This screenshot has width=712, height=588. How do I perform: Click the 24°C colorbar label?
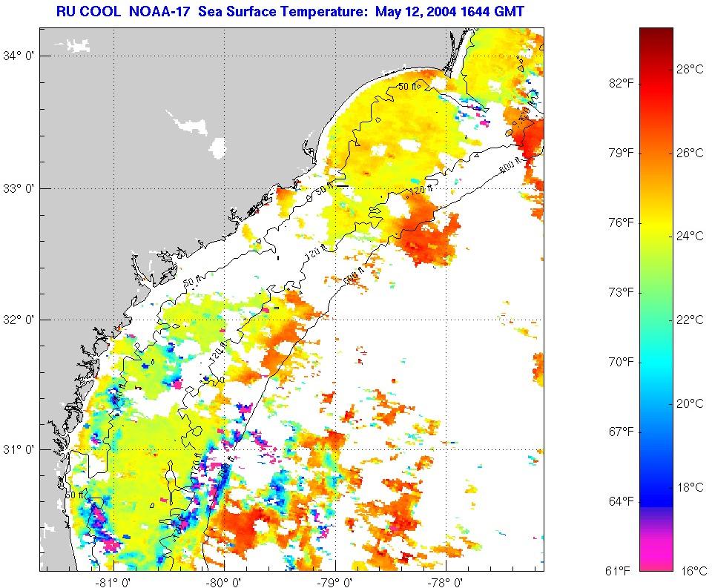click(690, 237)
